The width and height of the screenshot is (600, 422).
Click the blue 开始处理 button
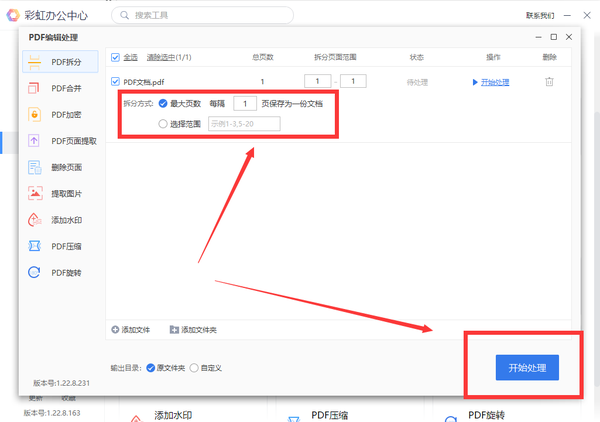(x=526, y=367)
